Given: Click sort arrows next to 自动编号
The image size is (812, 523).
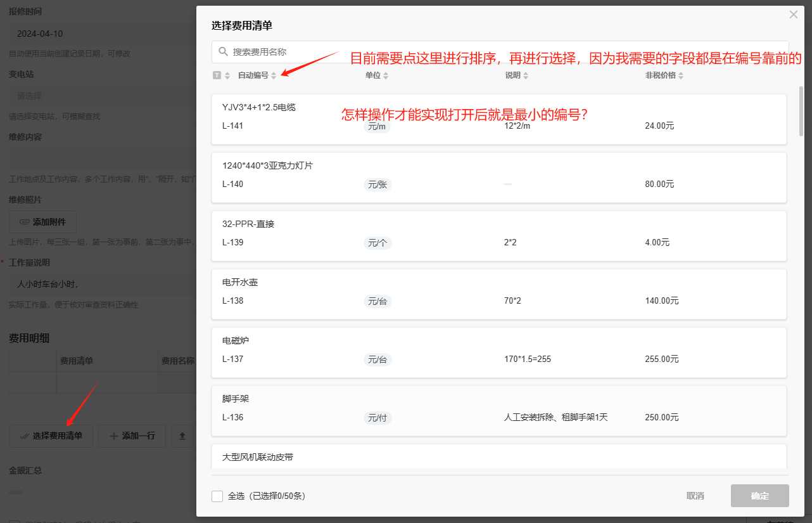Looking at the screenshot, I should click(x=274, y=76).
